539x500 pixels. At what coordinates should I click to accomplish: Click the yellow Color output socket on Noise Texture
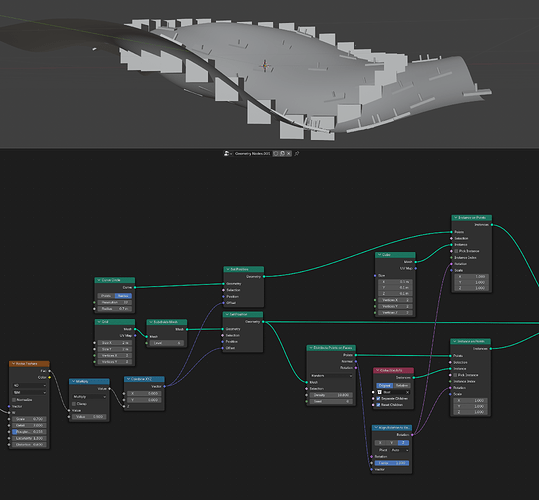coord(50,377)
